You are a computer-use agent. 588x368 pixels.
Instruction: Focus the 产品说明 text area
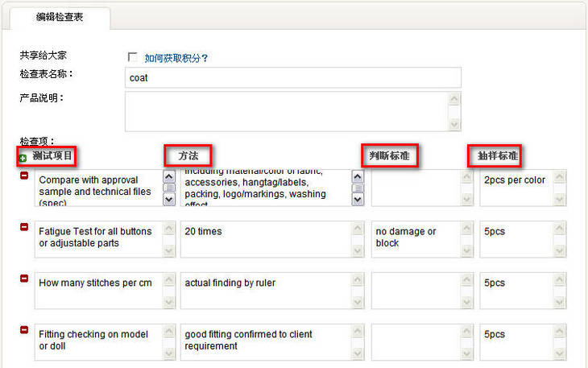pyautogui.click(x=286, y=110)
